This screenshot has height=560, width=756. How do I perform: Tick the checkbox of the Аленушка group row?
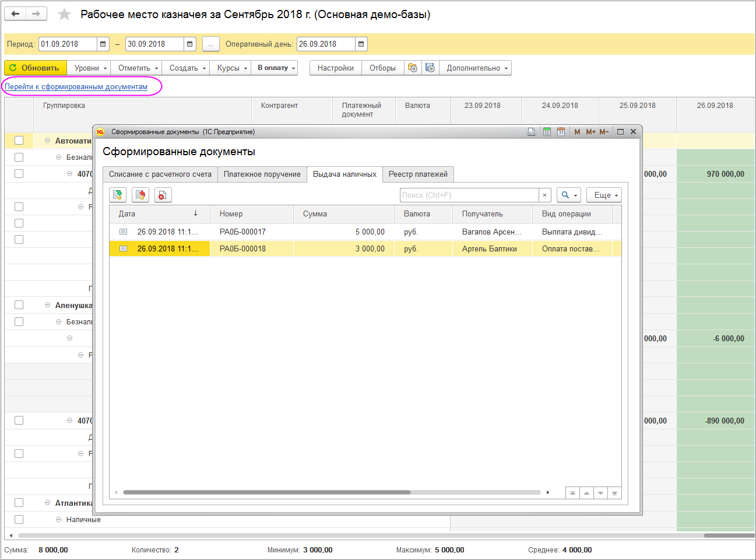[19, 305]
